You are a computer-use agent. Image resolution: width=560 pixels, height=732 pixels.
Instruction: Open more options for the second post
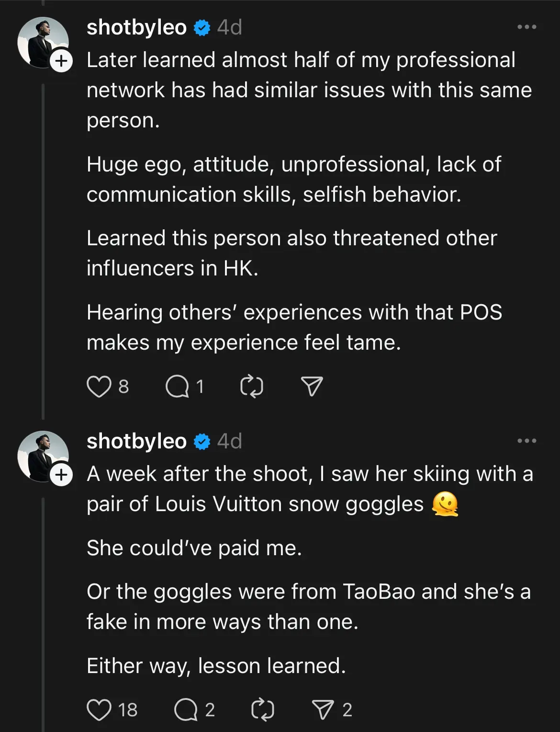[x=526, y=441]
